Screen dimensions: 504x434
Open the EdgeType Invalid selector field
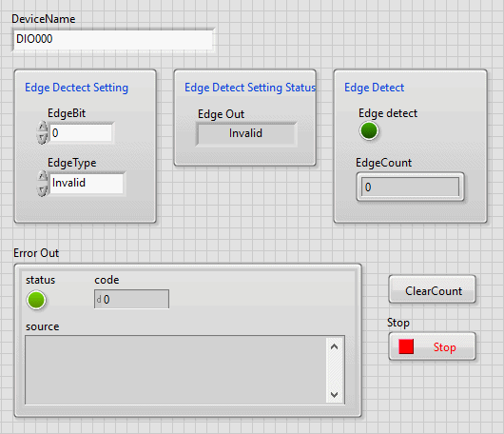click(87, 183)
